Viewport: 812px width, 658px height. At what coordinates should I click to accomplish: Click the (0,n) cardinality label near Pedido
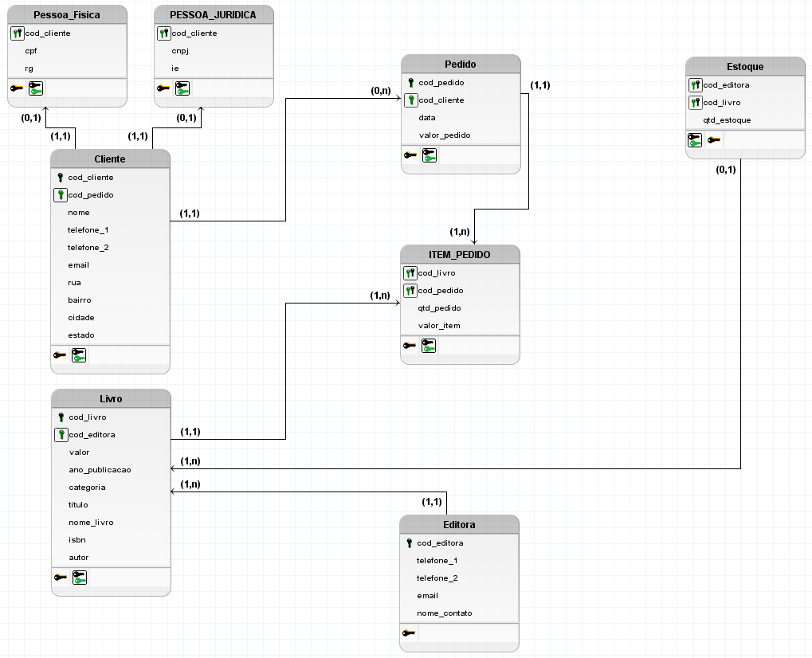pyautogui.click(x=381, y=91)
